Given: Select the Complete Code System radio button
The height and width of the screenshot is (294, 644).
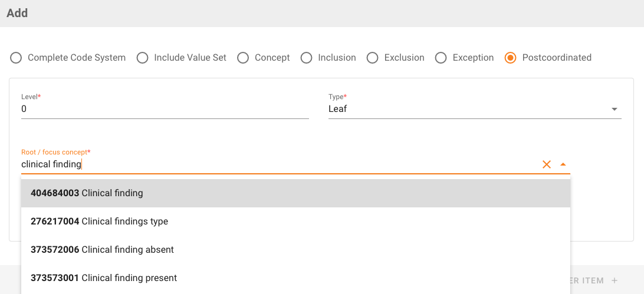Looking at the screenshot, I should pyautogui.click(x=16, y=58).
